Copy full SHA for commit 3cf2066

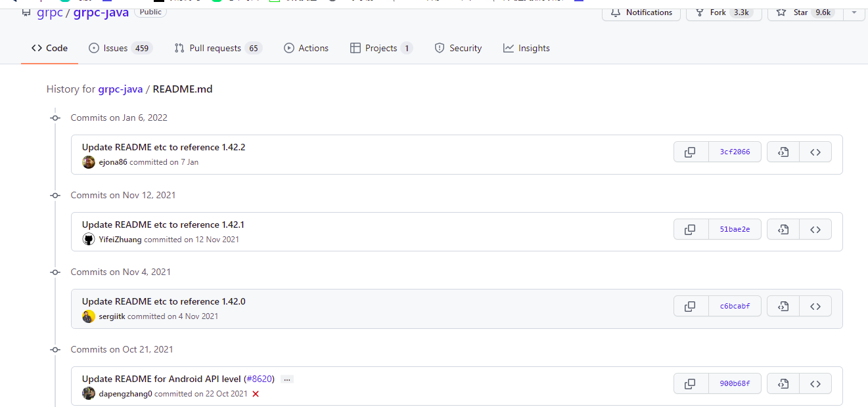[x=691, y=152]
